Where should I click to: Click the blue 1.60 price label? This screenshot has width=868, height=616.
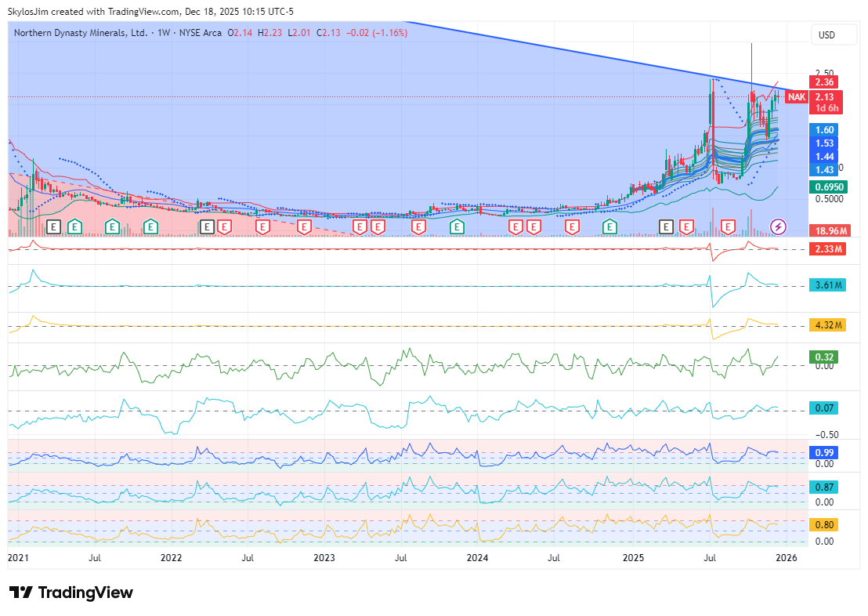[x=824, y=130]
